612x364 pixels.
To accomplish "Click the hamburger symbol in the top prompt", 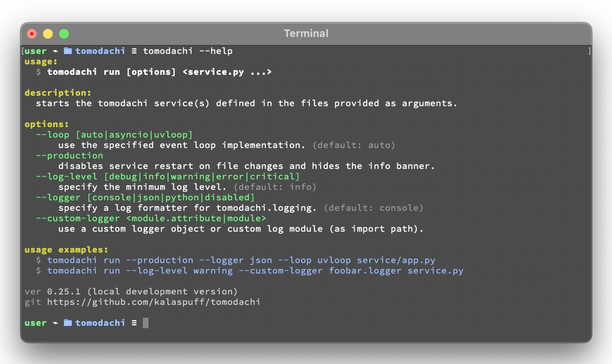I will (134, 51).
